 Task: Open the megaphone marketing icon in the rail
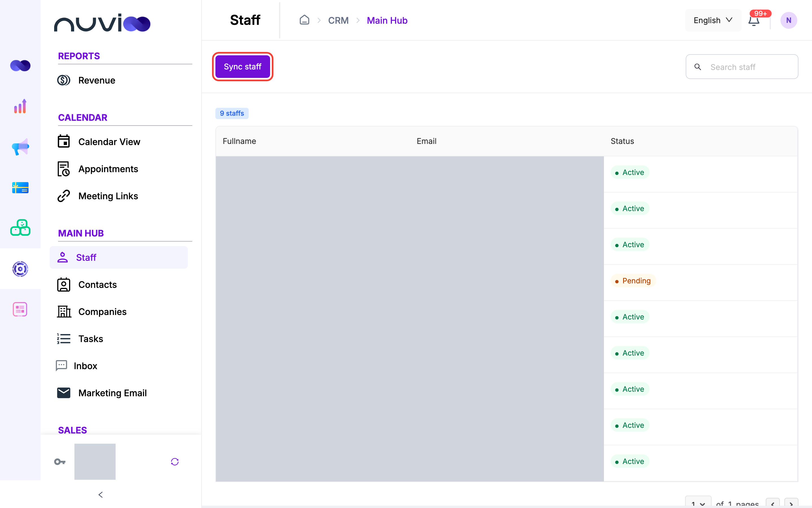coord(20,147)
